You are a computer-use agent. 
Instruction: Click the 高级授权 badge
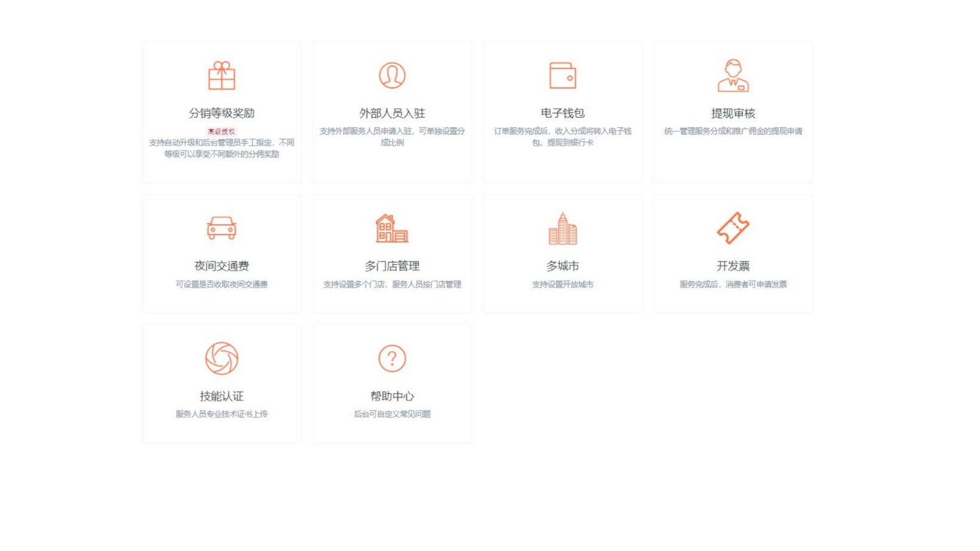click(221, 132)
